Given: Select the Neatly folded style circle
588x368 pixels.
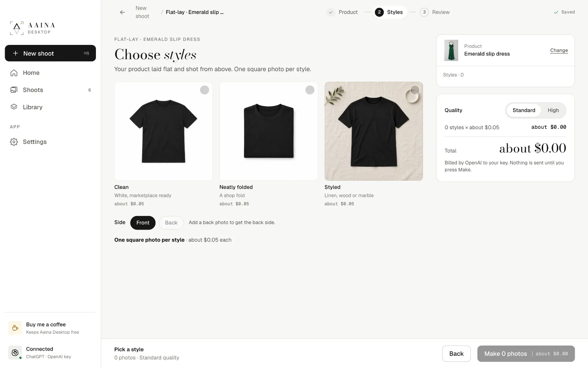Looking at the screenshot, I should (310, 90).
